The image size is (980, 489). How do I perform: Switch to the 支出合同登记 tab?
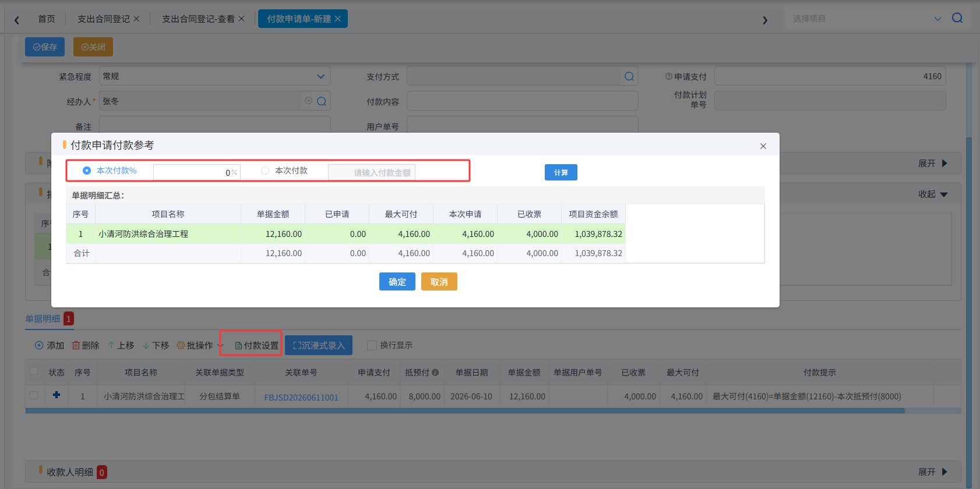[104, 19]
